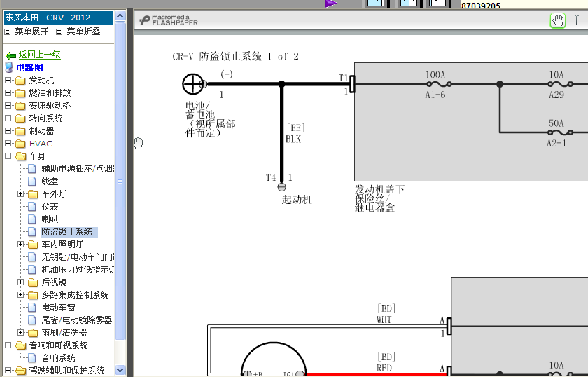
Task: Select 防盗锁止系统 in the tree
Action: coord(69,232)
